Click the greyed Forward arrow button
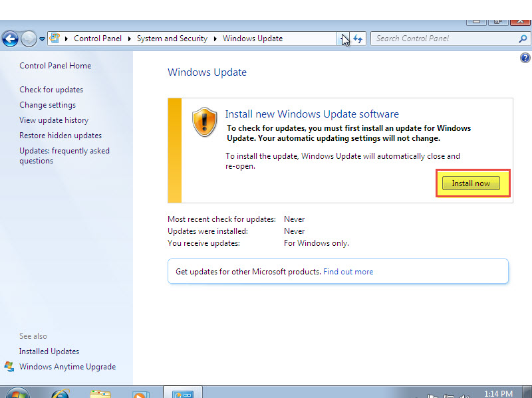The height and width of the screenshot is (398, 532). tap(29, 39)
